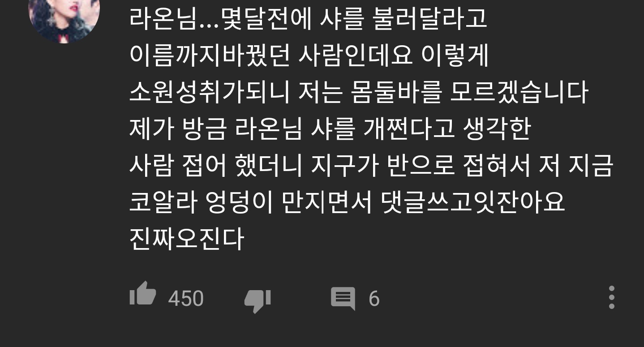Select comment line starting with 제가 방금
Screen dimensions: 644x347
330,129
